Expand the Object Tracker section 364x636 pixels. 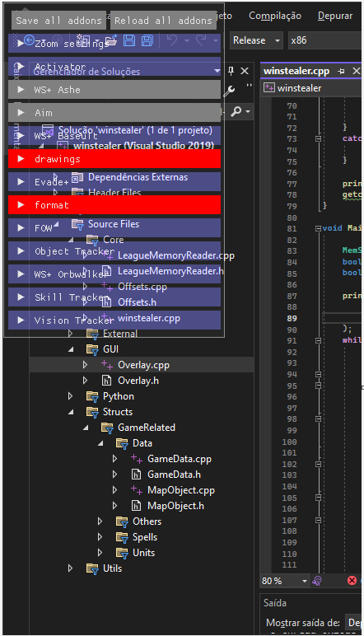[114, 251]
